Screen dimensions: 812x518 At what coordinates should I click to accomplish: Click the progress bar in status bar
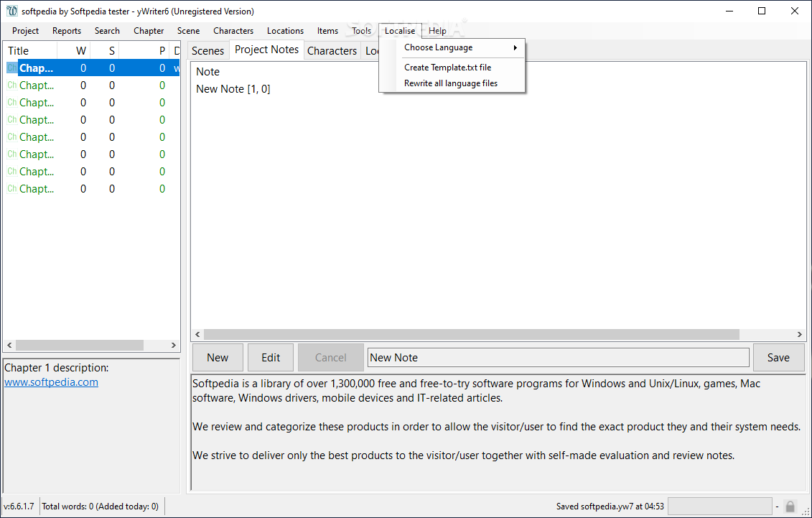point(720,506)
